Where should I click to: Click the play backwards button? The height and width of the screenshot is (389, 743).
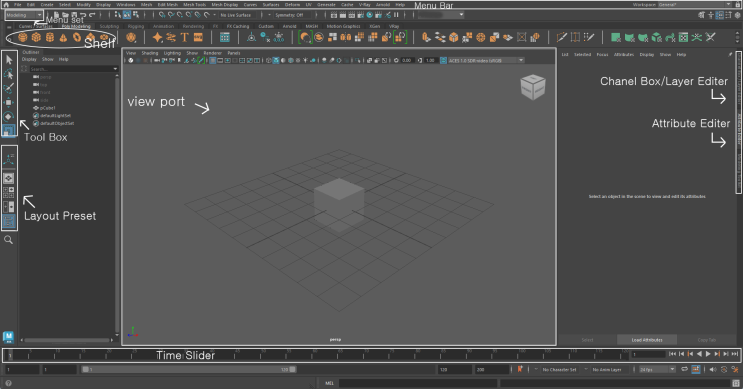[699, 354]
